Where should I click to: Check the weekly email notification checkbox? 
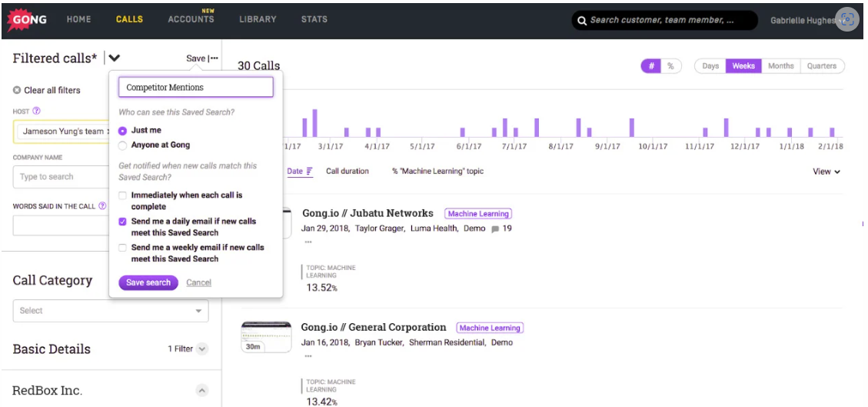tap(122, 248)
